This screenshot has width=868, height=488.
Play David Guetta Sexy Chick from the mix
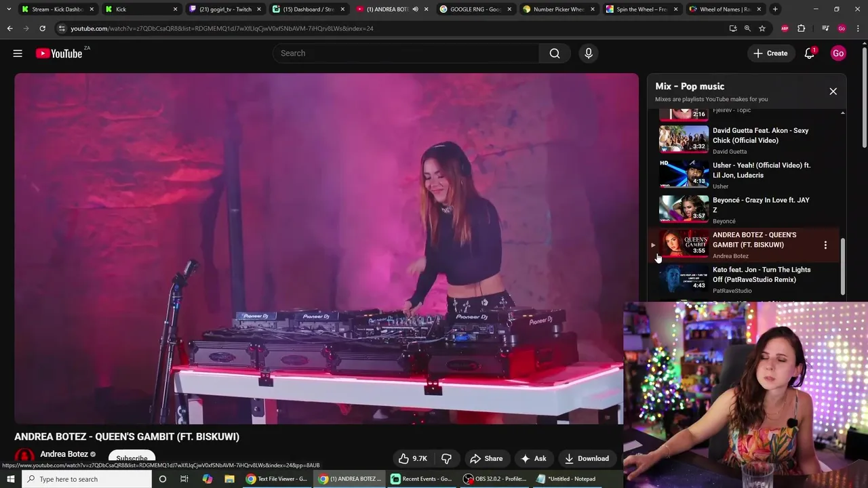click(x=745, y=140)
